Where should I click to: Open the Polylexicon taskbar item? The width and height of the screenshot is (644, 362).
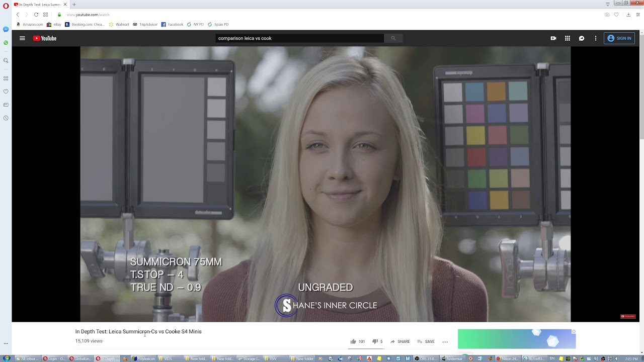pyautogui.click(x=144, y=358)
